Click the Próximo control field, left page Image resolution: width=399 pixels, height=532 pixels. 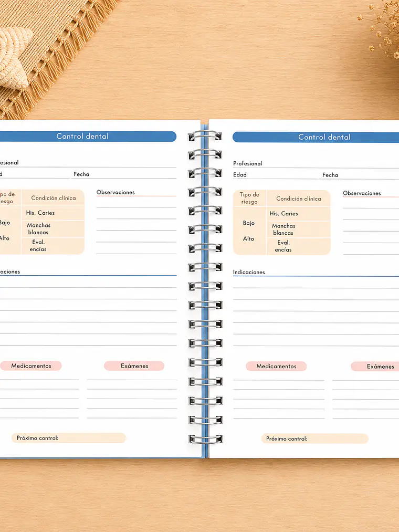click(x=69, y=438)
